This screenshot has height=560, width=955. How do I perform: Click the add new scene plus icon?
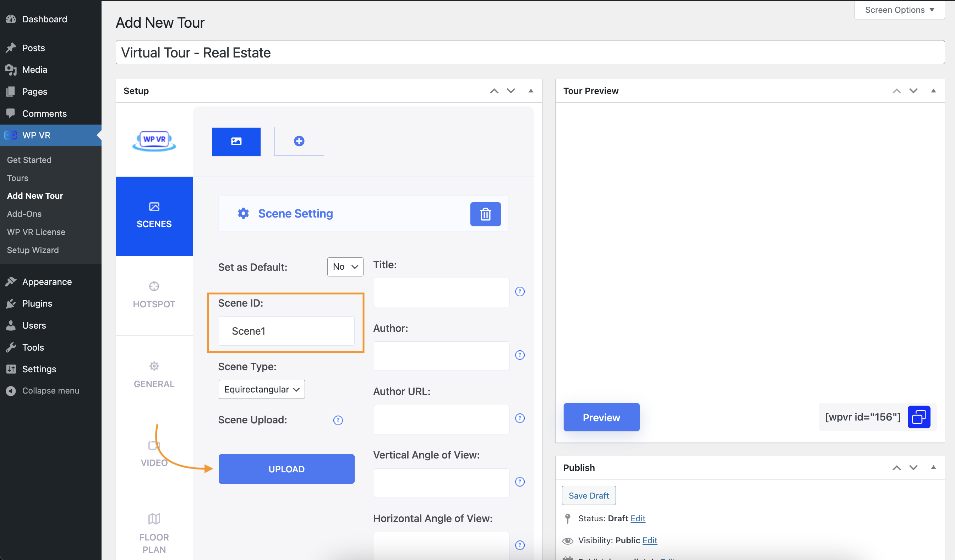point(298,141)
